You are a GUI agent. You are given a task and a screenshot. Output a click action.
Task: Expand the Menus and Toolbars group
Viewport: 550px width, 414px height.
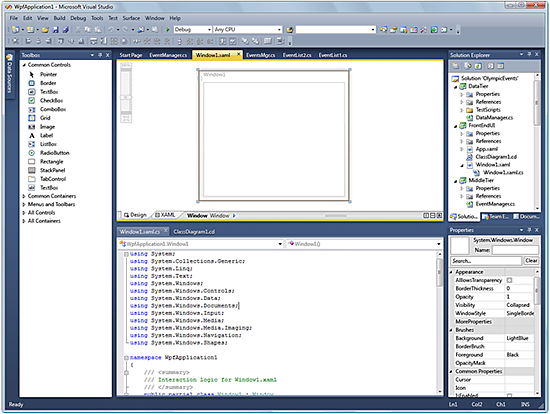[24, 204]
